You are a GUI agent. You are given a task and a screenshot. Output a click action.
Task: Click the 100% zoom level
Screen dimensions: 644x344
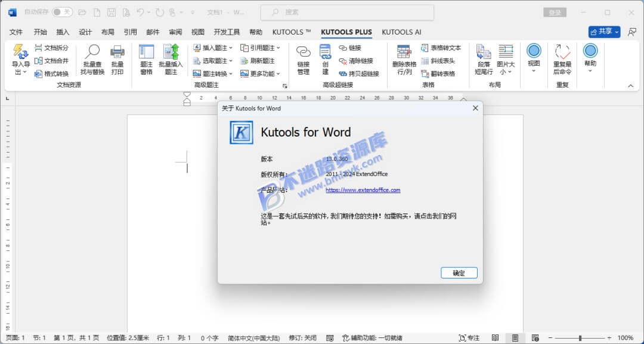[x=625, y=338]
